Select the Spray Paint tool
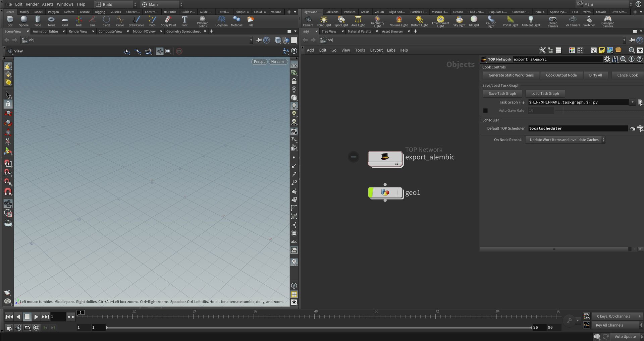644x341 pixels. coord(168,21)
